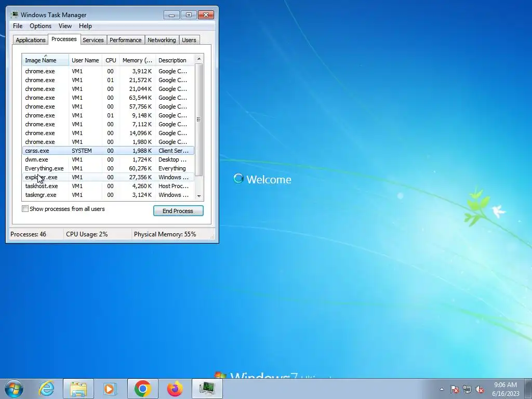Viewport: 532px width, 399px height.
Task: Launch Internet Explorer from the taskbar
Action: click(46, 389)
